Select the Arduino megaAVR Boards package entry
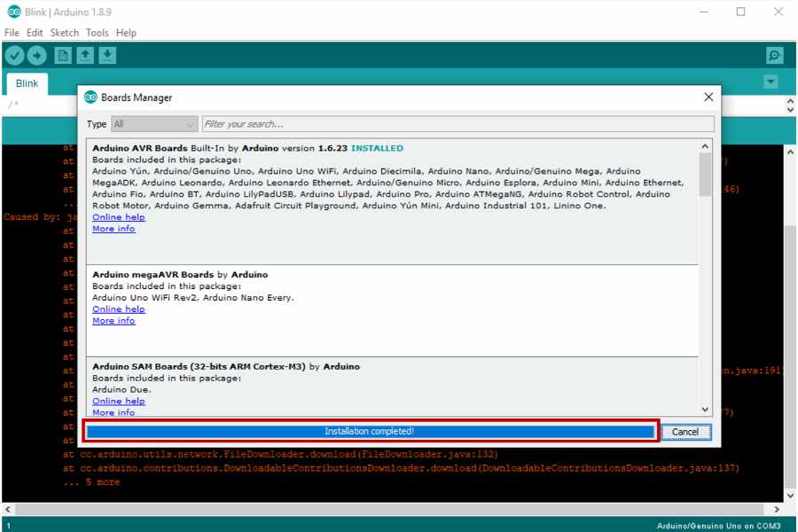The width and height of the screenshot is (798, 532). tap(393, 310)
